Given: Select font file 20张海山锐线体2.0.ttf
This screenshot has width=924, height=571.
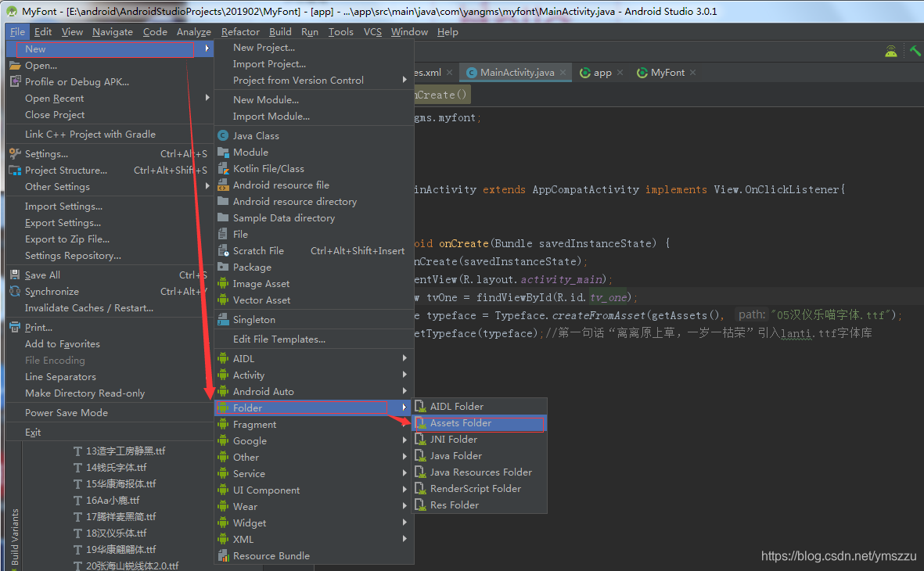Looking at the screenshot, I should tap(132, 566).
